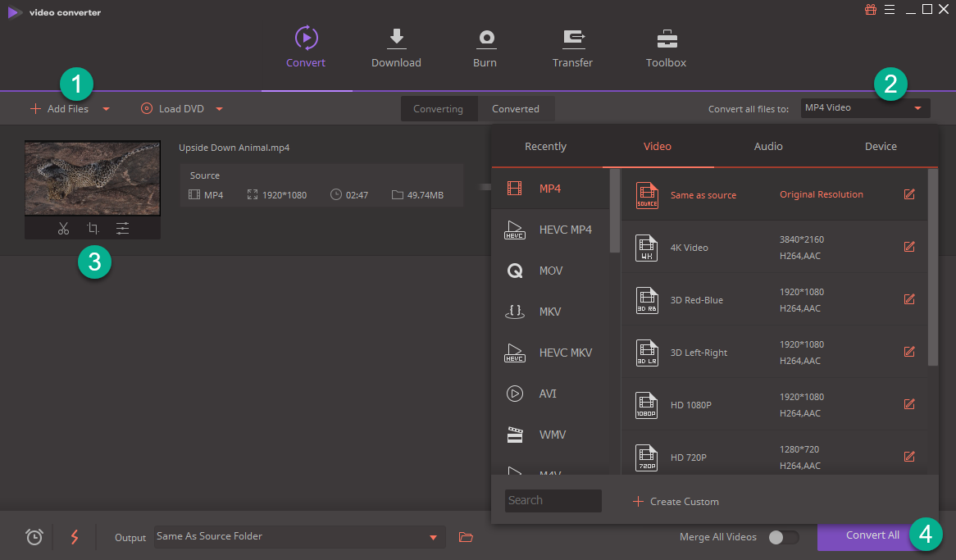
Task: Show the Converted list tab
Action: coord(516,108)
